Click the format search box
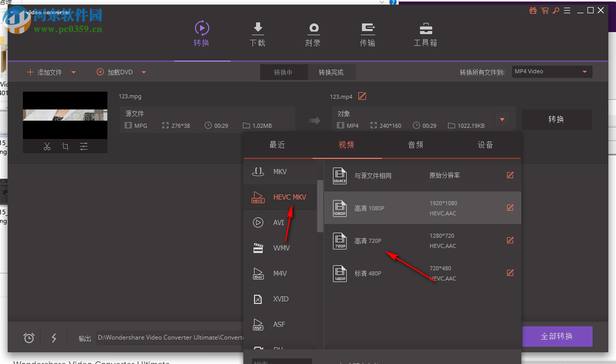Viewport: 616px width, 364px height. (282, 361)
